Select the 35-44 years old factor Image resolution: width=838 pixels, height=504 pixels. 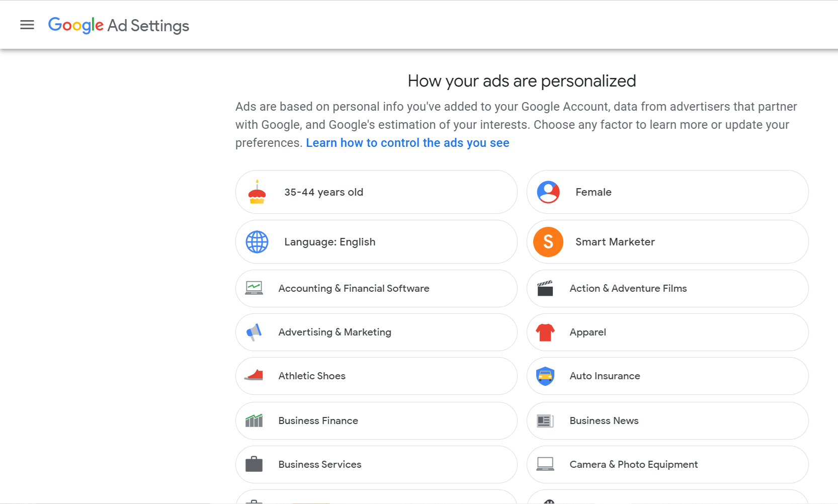376,192
